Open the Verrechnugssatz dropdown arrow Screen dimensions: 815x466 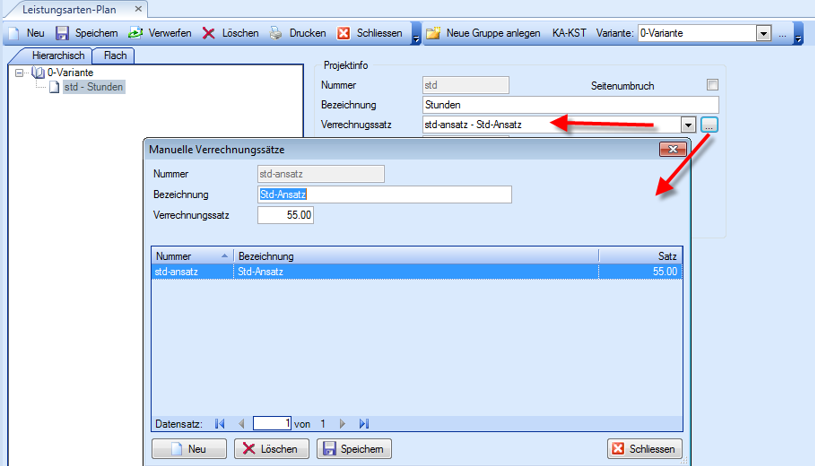tap(688, 125)
